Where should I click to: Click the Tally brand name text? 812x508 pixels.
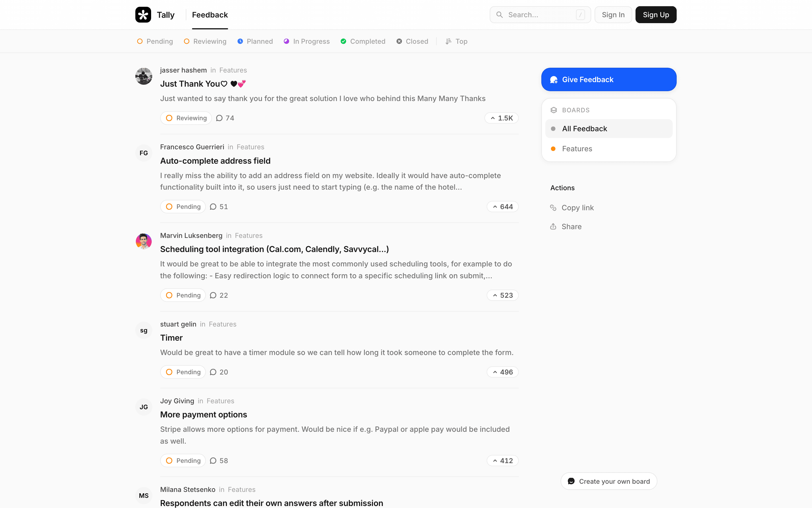click(x=166, y=15)
